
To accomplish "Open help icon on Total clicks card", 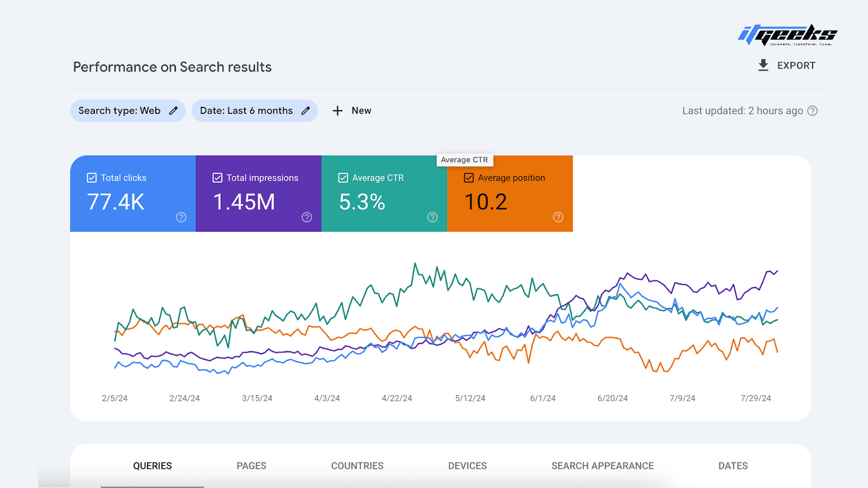I will point(181,217).
